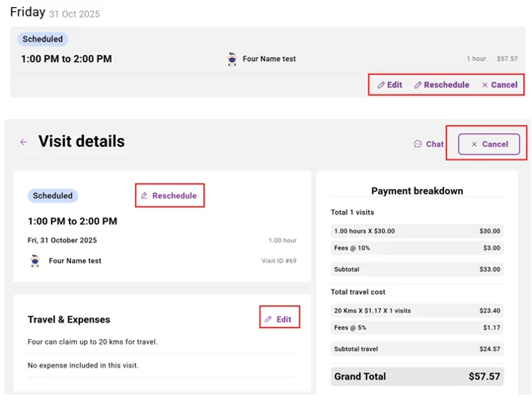Click the Subtotal travel row in Payment breakdown
The width and height of the screenshot is (532, 401).
coord(417,349)
